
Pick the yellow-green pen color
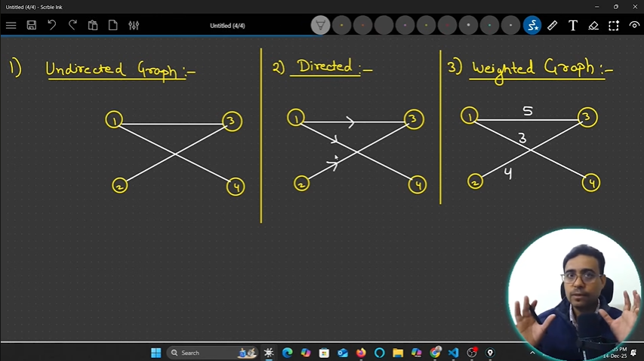(426, 26)
